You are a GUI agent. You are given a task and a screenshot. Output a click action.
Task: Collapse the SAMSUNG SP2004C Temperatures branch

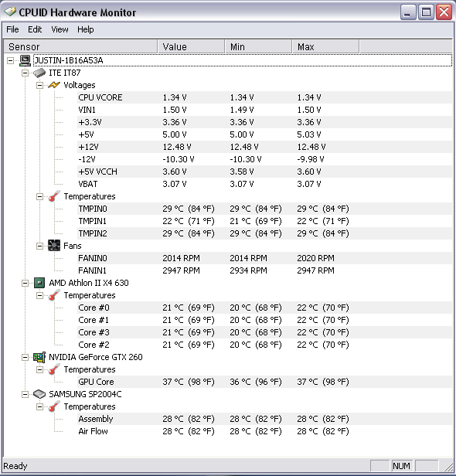[x=39, y=406]
